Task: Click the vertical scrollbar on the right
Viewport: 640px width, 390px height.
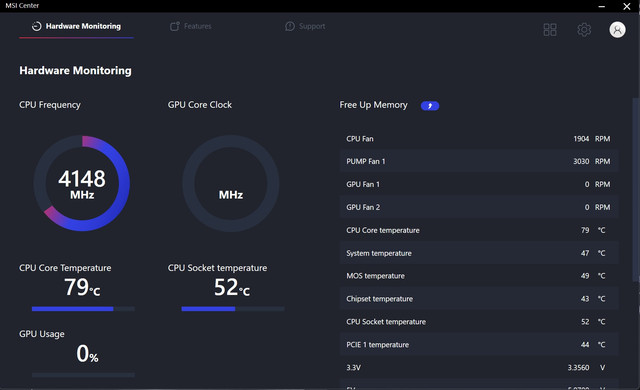Action: click(x=636, y=190)
